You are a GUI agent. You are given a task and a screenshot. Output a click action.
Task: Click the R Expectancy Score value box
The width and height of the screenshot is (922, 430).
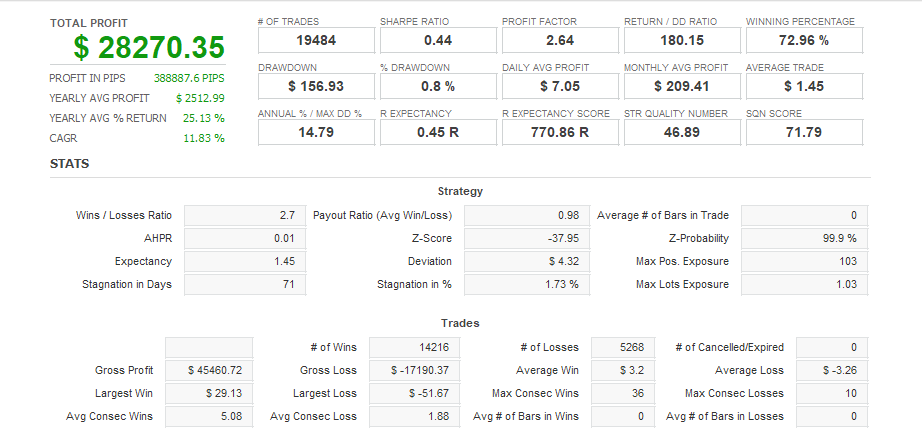pyautogui.click(x=560, y=132)
